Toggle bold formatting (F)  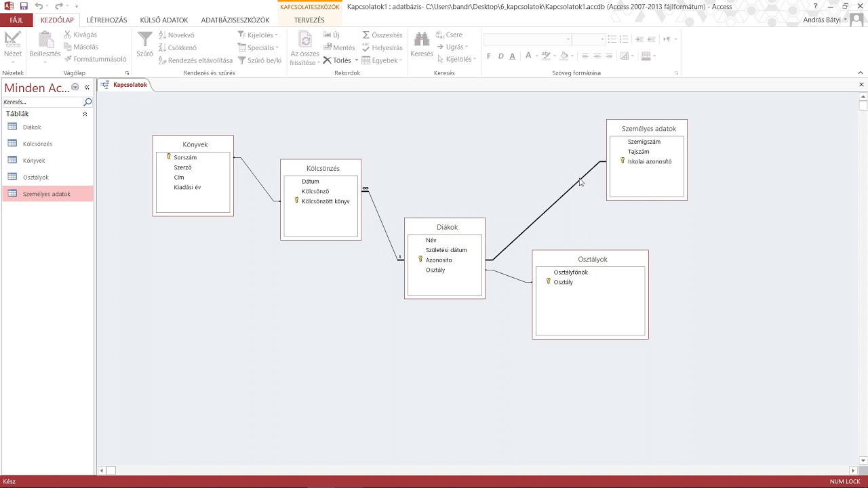point(490,56)
